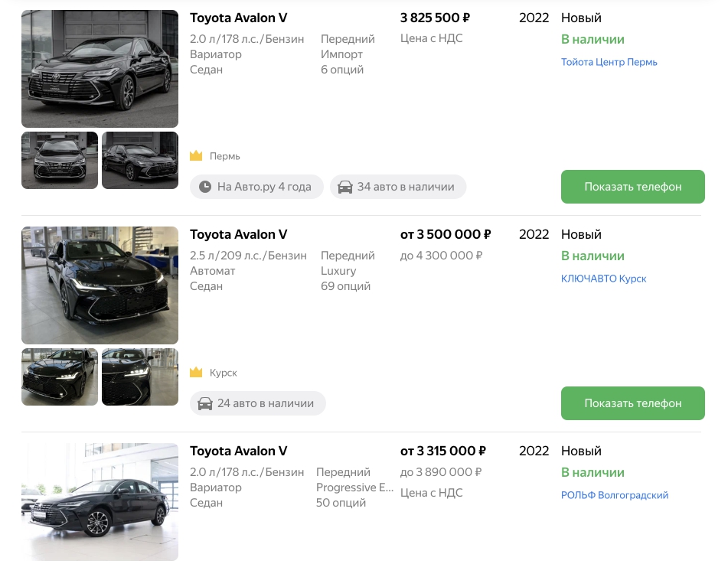Click the crown icon next to Курск
Image resolution: width=728 pixels, height=564 pixels.
[x=196, y=372]
